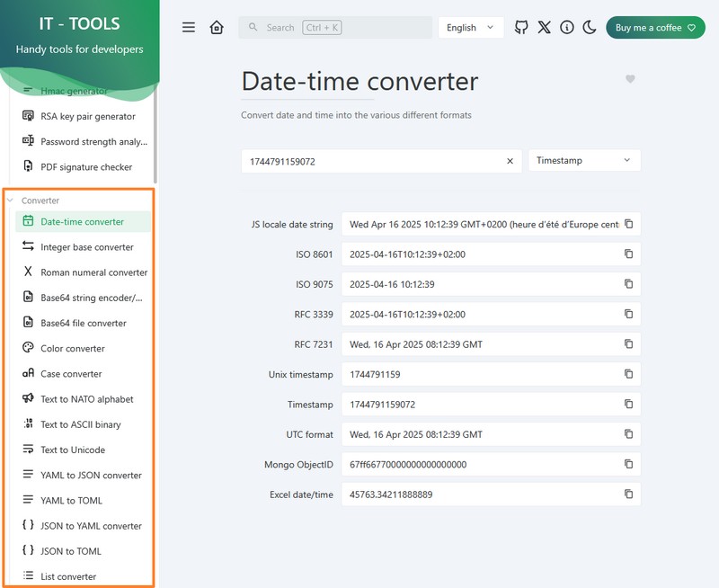Copy the Mongo ObjectID value
This screenshot has width=719, height=588.
click(x=629, y=464)
